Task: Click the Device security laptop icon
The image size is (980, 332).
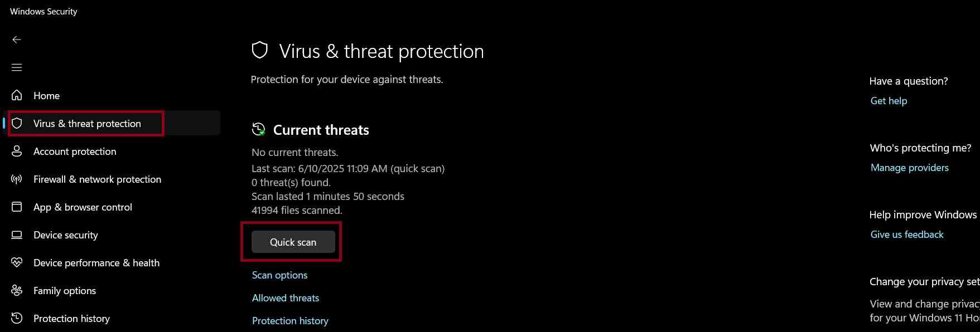Action: click(x=17, y=235)
